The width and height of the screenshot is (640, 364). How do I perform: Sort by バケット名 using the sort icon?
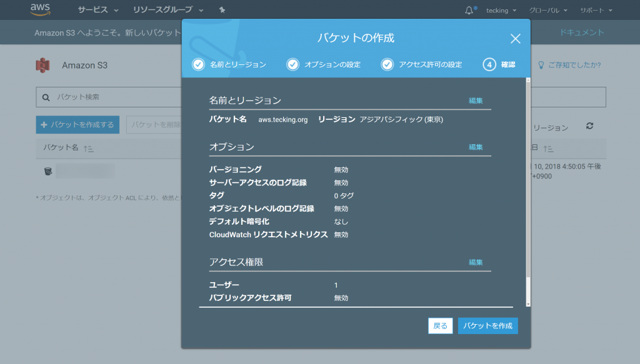pyautogui.click(x=89, y=149)
